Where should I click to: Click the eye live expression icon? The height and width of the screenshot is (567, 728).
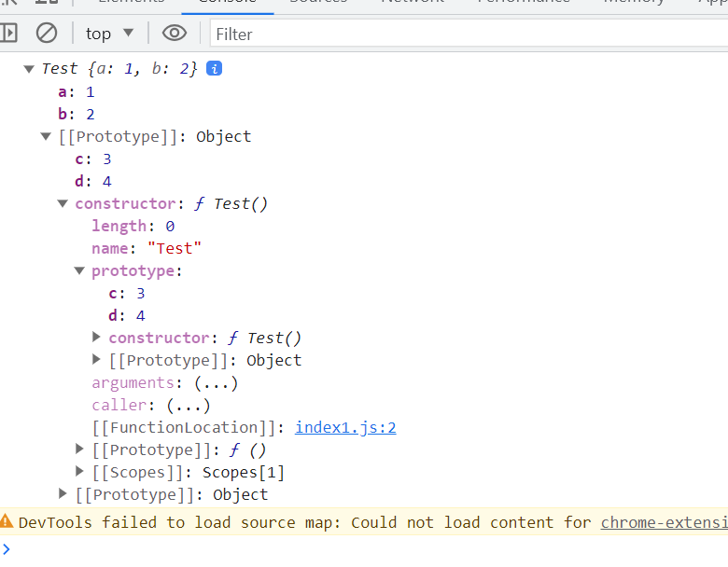tap(175, 34)
